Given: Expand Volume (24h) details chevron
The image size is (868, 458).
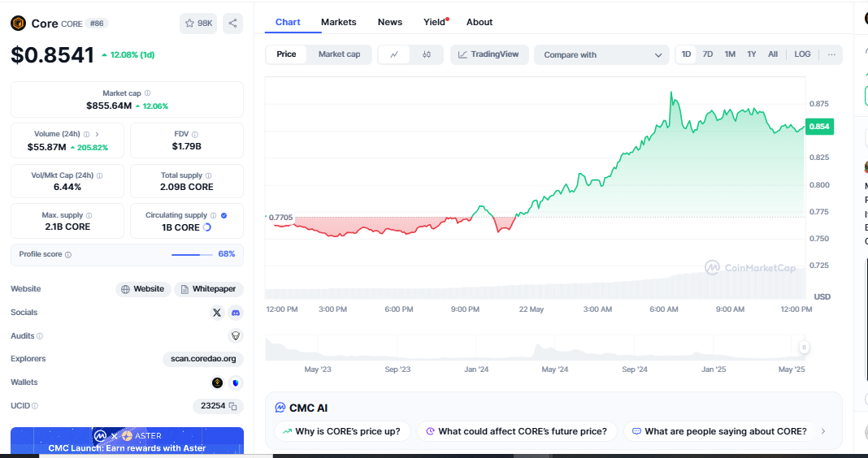Looking at the screenshot, I should tap(98, 135).
